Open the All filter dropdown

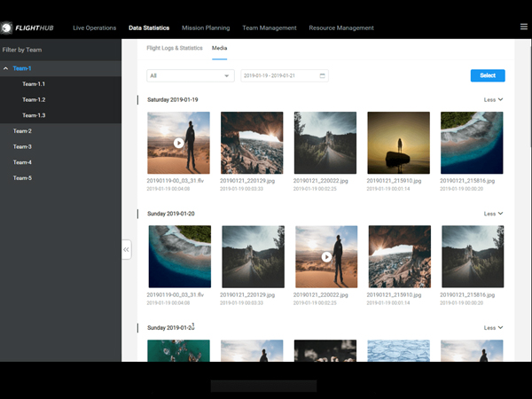pos(190,76)
